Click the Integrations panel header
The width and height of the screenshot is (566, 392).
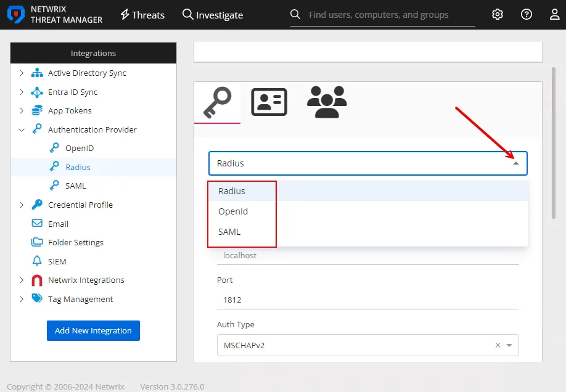click(94, 53)
